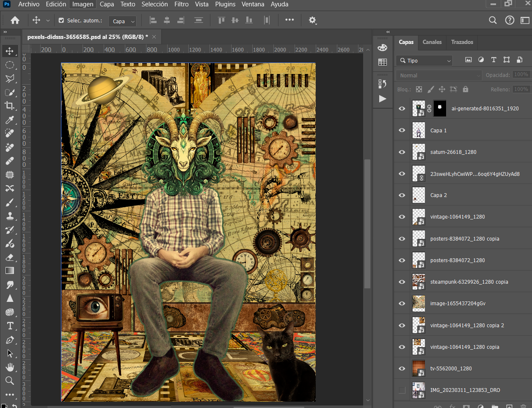Viewport: 532px width, 408px height.
Task: Open the Normal blend mode dropdown
Action: pos(439,75)
